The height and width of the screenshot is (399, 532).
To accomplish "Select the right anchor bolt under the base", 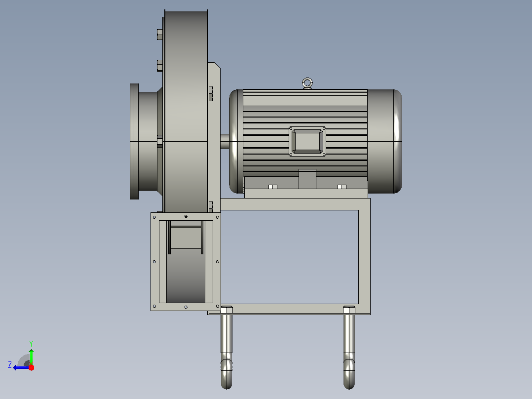I will pos(349,348).
